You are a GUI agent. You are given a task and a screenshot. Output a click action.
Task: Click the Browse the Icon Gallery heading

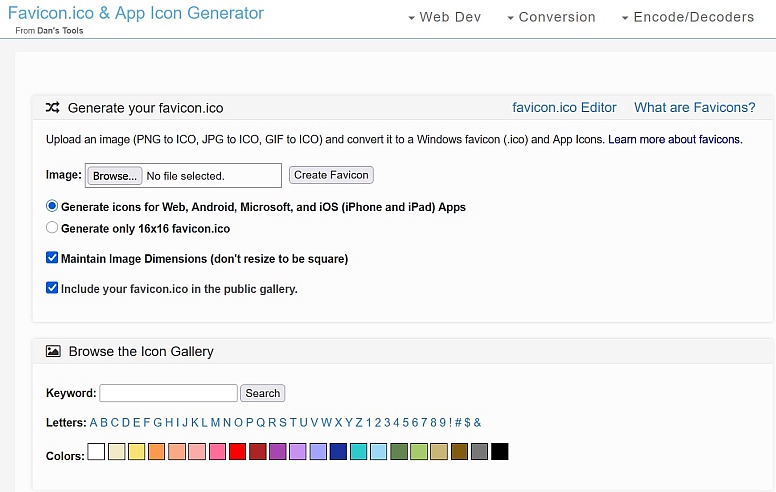pos(141,351)
